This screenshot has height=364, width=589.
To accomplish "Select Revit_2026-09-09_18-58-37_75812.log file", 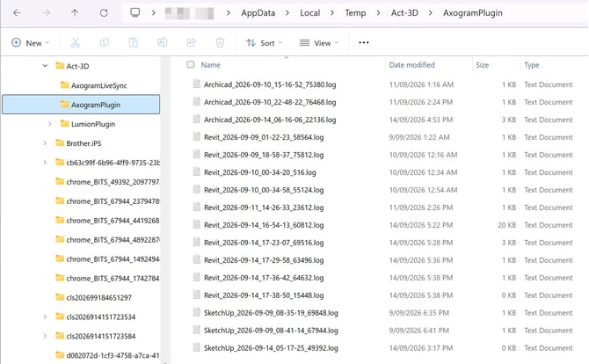I will [264, 155].
